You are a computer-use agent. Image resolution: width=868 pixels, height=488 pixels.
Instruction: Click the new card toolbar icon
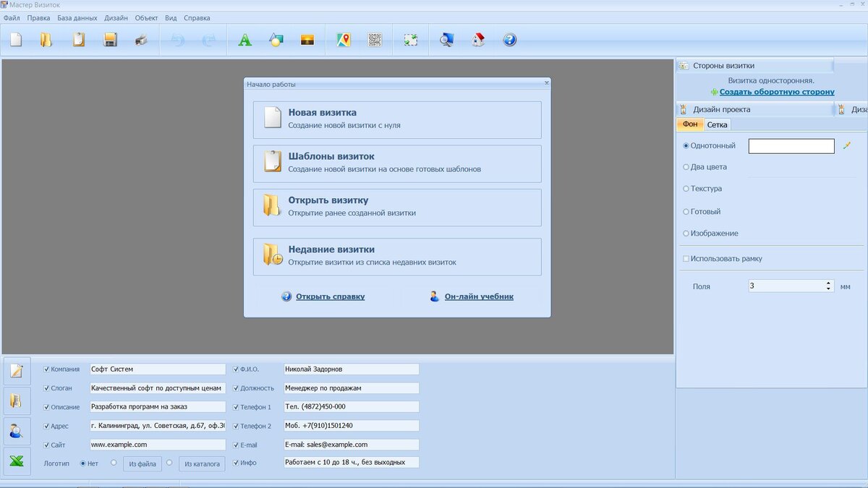16,40
